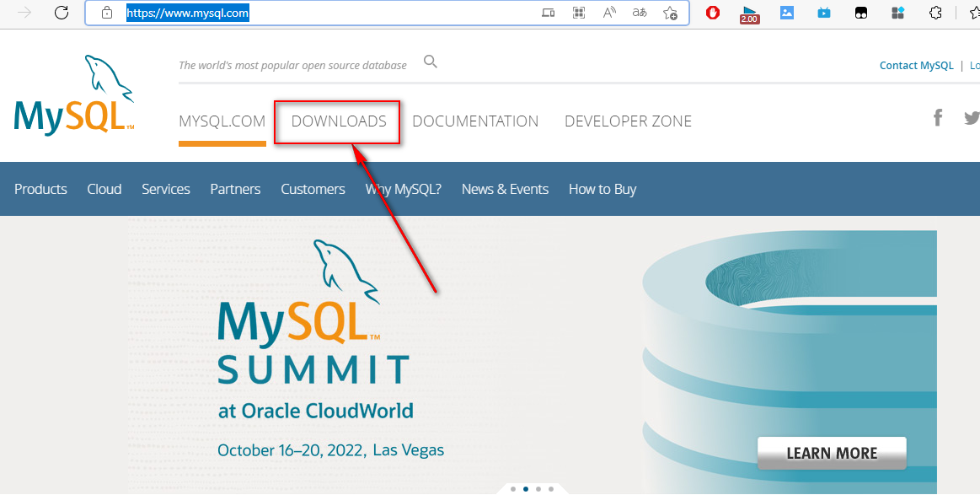Screen dimensions: 980x495
Task: Click Partners in blue navigation bar
Action: pyautogui.click(x=236, y=189)
